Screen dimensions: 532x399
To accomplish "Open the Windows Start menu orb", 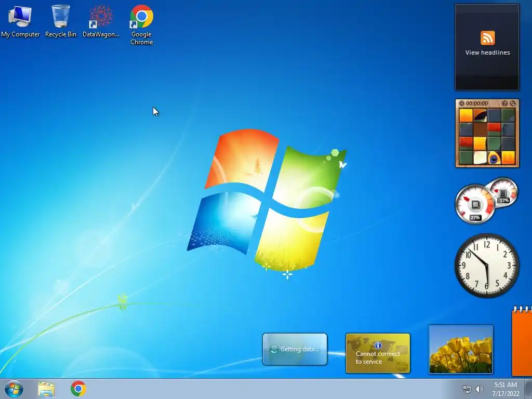I will pyautogui.click(x=14, y=389).
